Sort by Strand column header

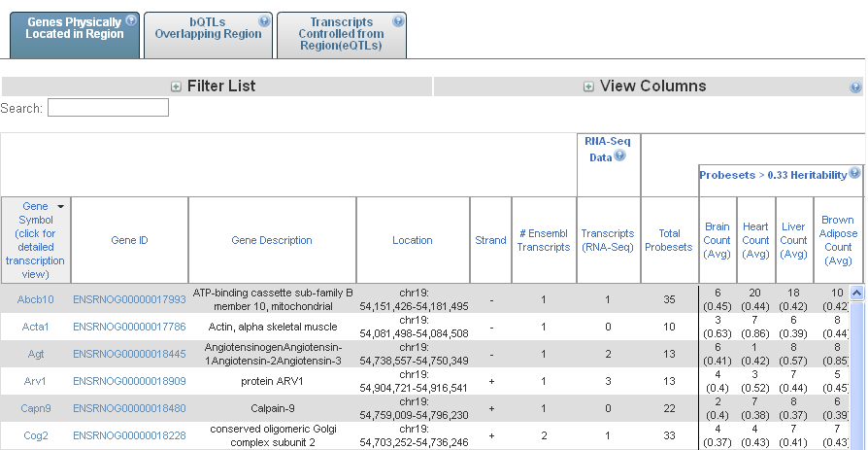pyautogui.click(x=490, y=240)
